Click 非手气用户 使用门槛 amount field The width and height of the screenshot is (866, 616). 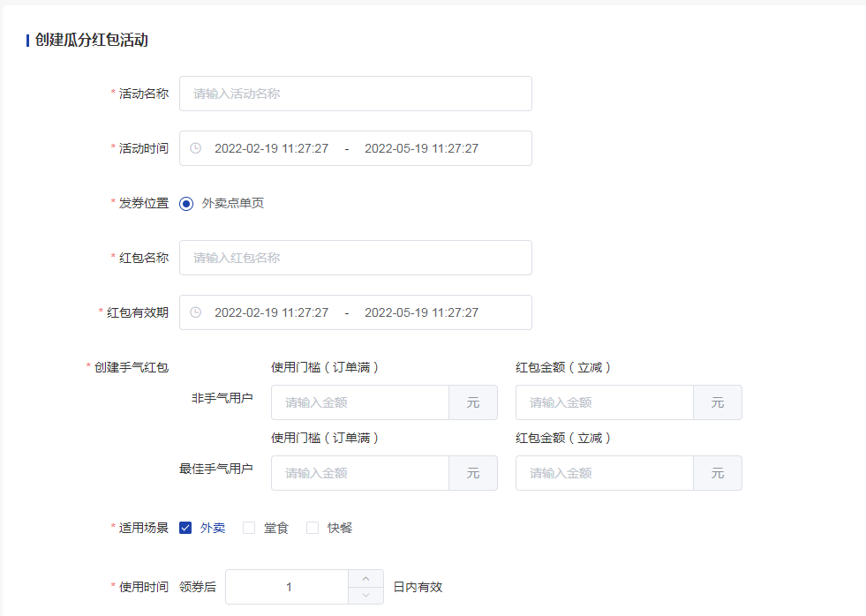coord(359,402)
